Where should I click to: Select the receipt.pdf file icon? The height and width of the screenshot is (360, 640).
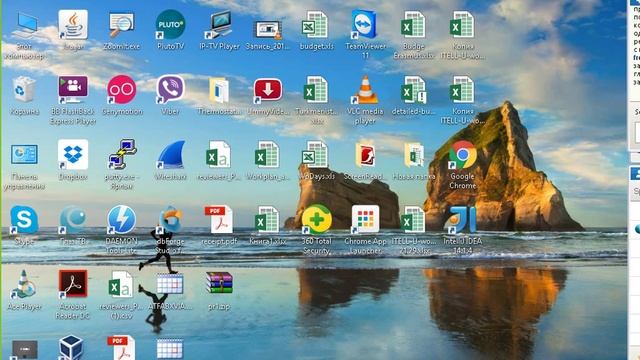click(219, 220)
